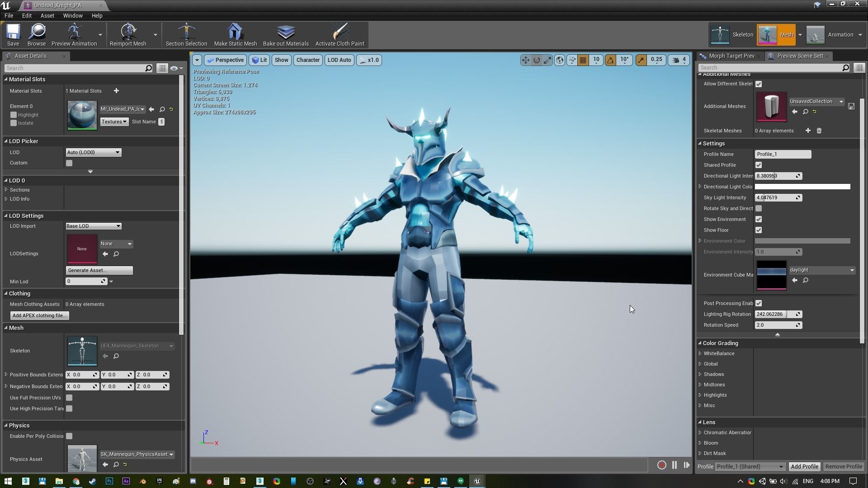This screenshot has width=868, height=488.
Task: Open Directional Light Color swatch
Action: (x=802, y=187)
